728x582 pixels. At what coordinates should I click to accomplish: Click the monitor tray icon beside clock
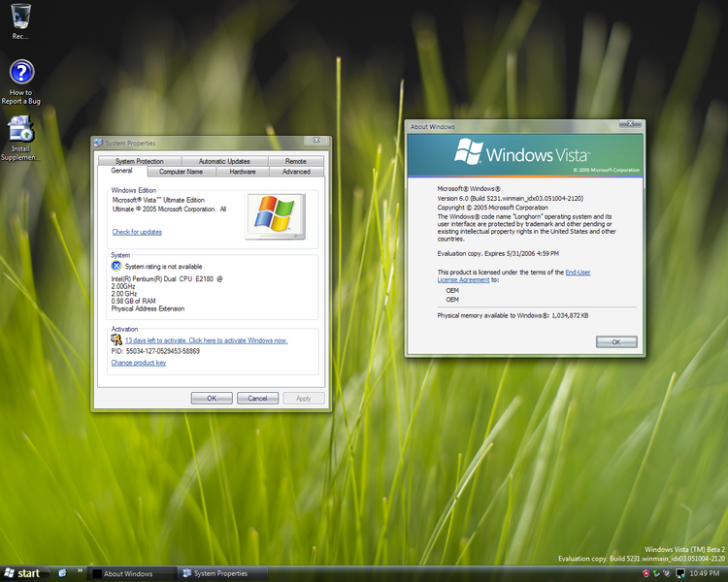point(680,573)
